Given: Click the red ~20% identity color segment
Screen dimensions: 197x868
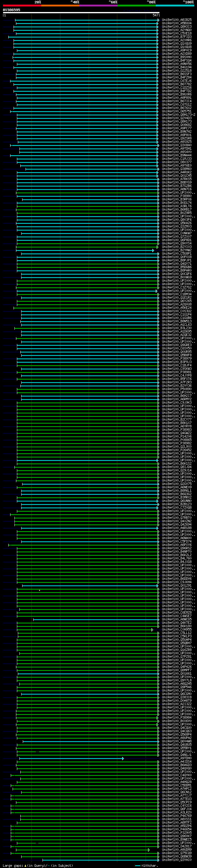Looking at the screenshot, I should tap(22, 6).
